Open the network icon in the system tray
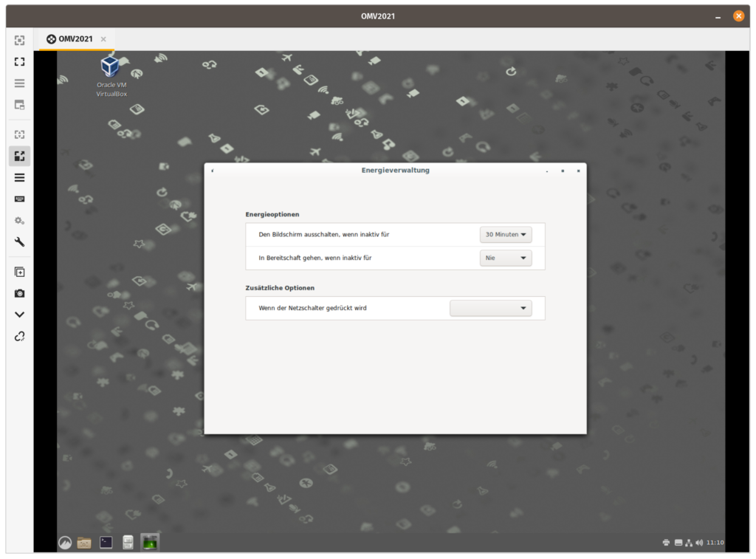The height and width of the screenshot is (559, 756). [689, 543]
